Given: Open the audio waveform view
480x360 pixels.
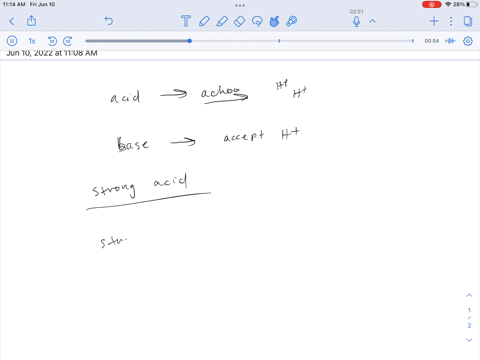Looking at the screenshot, I should click(450, 41).
